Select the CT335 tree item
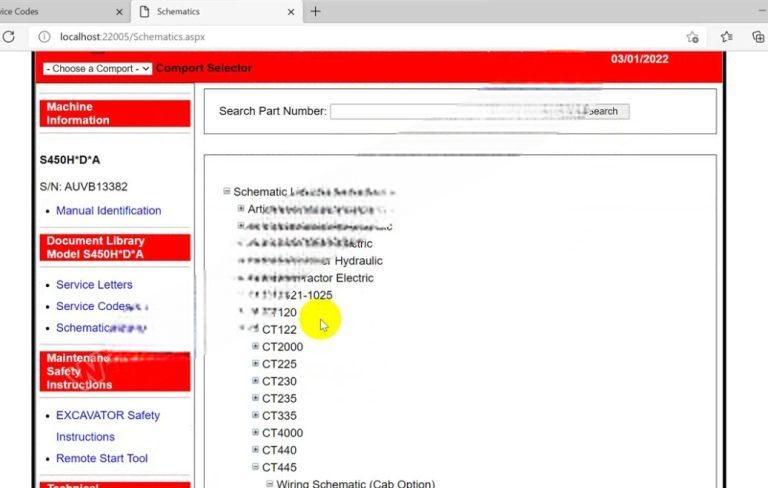Viewport: 768px width, 488px height. click(x=279, y=415)
